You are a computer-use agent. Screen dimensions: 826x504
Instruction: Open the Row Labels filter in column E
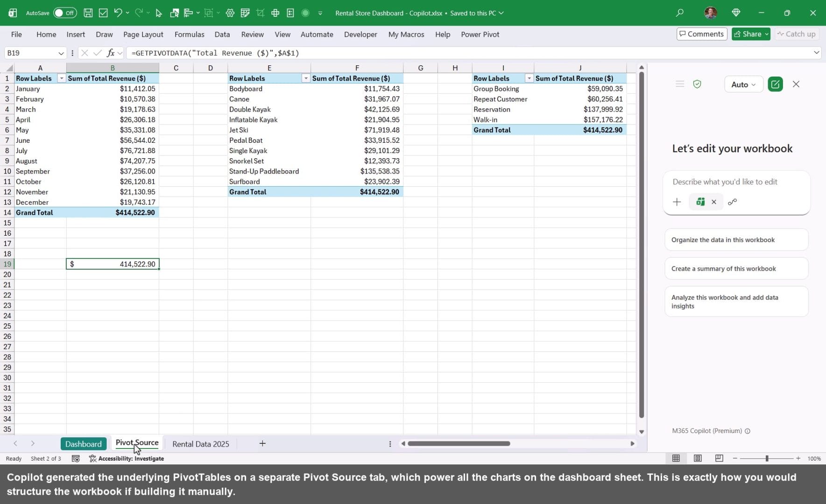306,78
